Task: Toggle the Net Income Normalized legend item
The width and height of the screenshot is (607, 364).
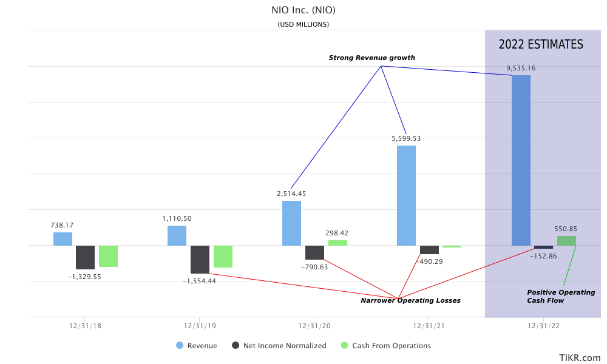Action: point(279,345)
